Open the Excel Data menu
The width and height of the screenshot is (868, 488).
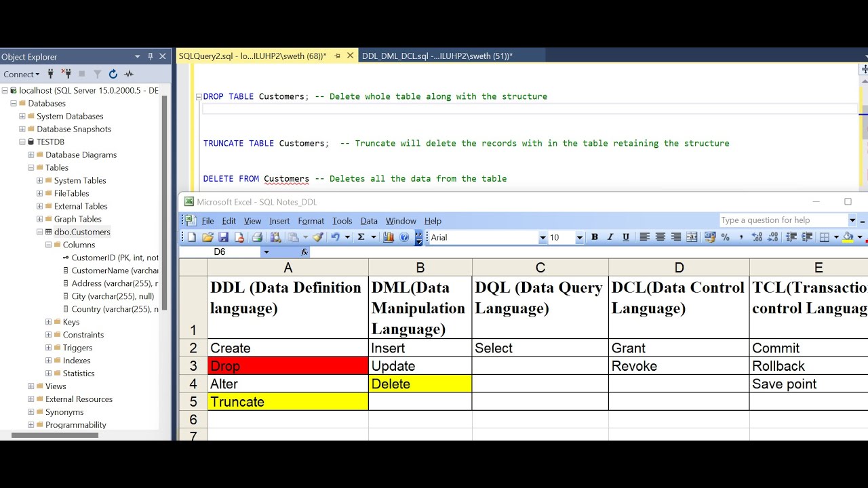click(x=369, y=221)
